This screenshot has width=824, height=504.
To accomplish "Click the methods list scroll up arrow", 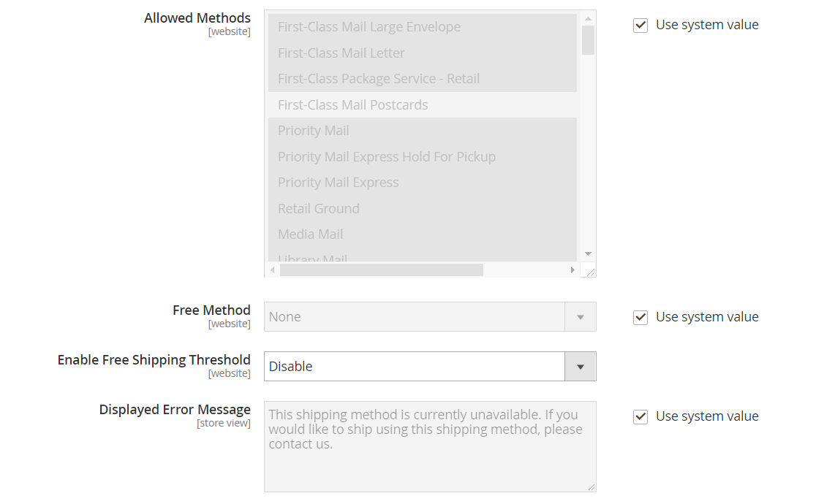I will coord(588,18).
